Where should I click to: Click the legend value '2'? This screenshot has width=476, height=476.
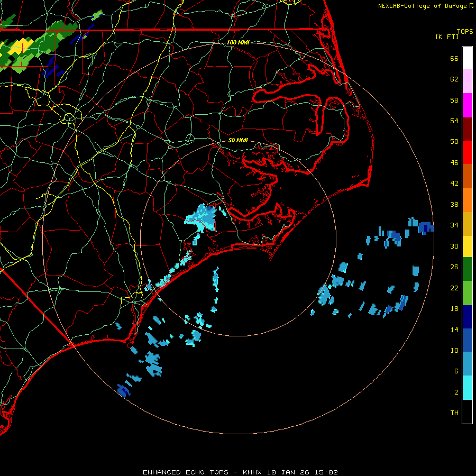456,392
